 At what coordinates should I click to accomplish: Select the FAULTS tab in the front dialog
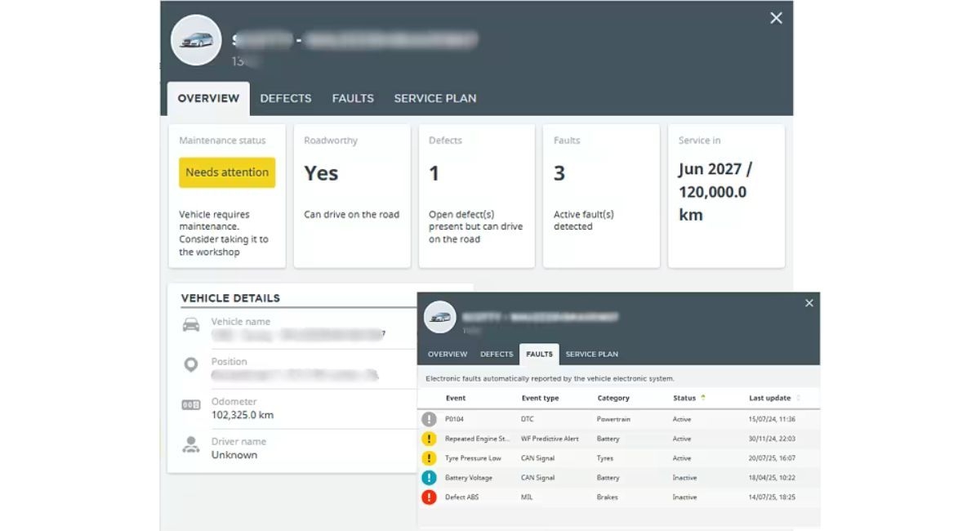[x=539, y=354]
